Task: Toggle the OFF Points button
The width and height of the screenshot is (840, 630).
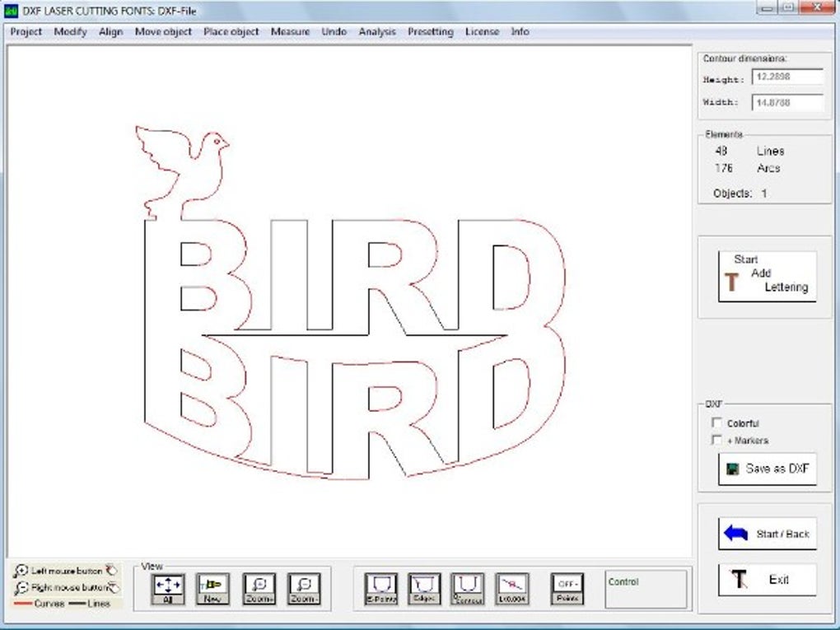Action: pyautogui.click(x=567, y=589)
